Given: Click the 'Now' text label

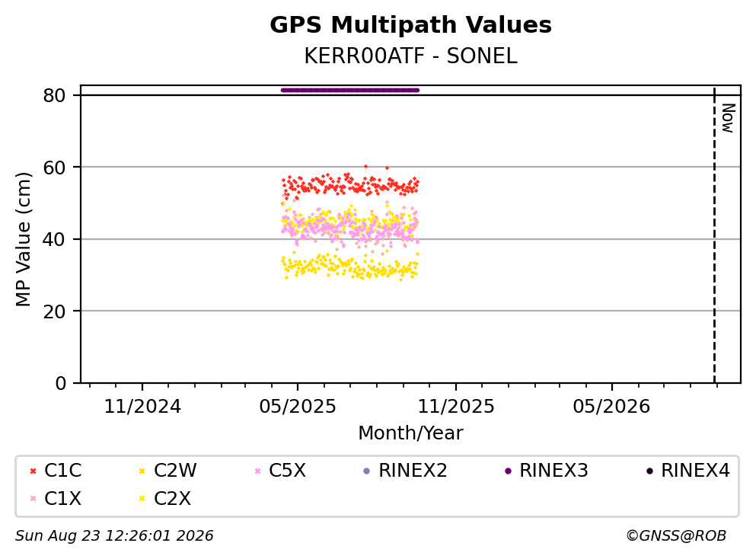Looking at the screenshot, I should point(728,118).
